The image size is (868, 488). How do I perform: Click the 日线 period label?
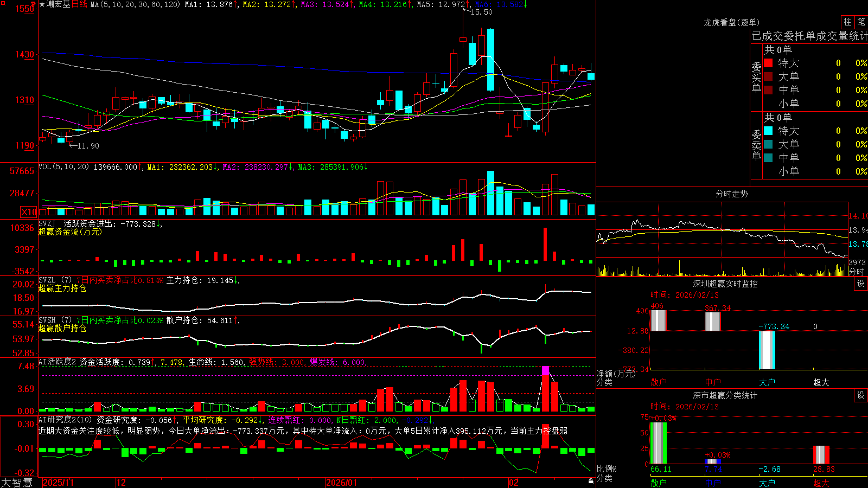click(79, 4)
